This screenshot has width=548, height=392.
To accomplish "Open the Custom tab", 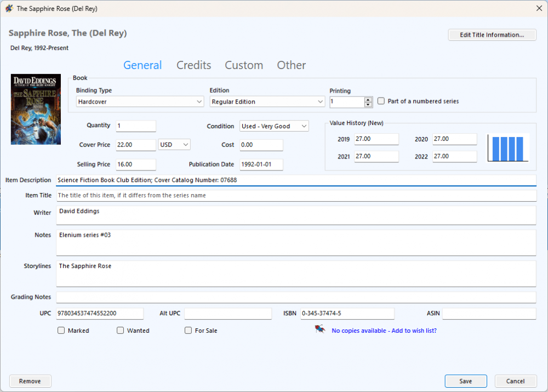I will [x=244, y=65].
